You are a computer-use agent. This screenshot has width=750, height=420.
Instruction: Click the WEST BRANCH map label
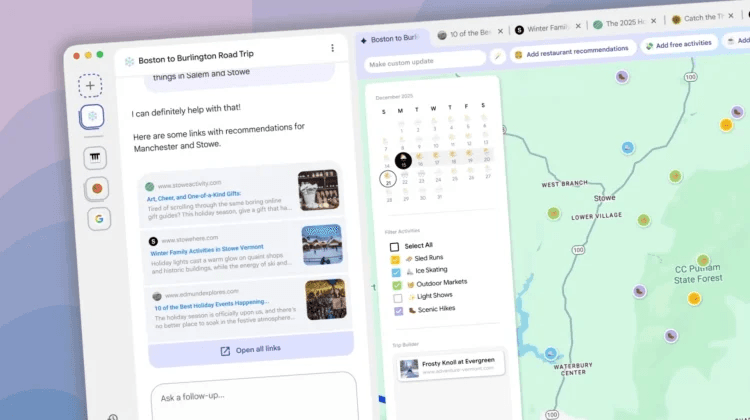[564, 184]
